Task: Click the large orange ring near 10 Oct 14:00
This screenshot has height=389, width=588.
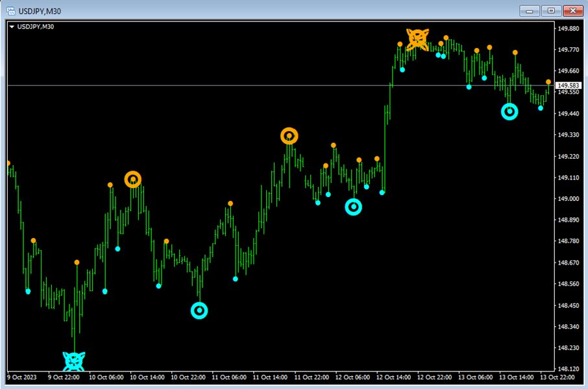Action: 133,180
